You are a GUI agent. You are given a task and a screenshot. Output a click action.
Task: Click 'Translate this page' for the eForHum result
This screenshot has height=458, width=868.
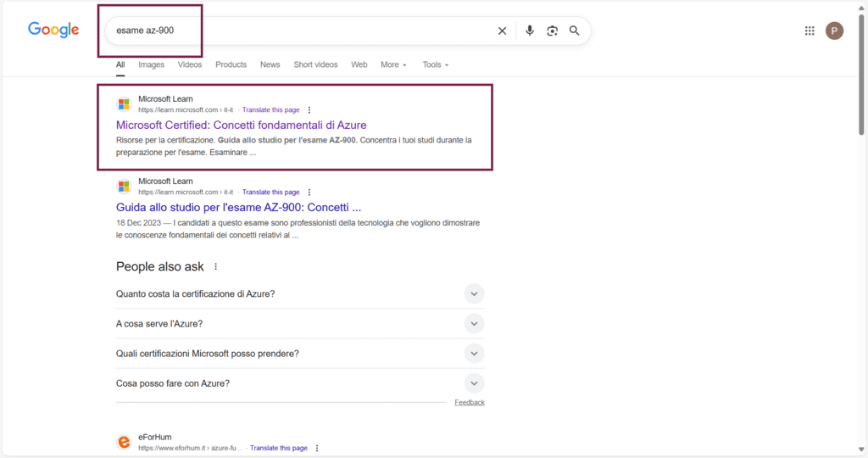tap(278, 448)
